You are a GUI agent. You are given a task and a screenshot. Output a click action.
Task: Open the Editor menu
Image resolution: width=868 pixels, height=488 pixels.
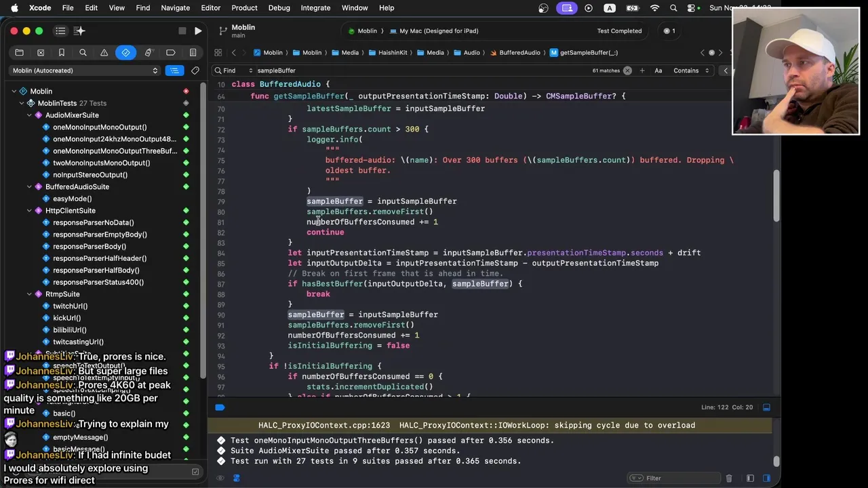[x=210, y=8]
